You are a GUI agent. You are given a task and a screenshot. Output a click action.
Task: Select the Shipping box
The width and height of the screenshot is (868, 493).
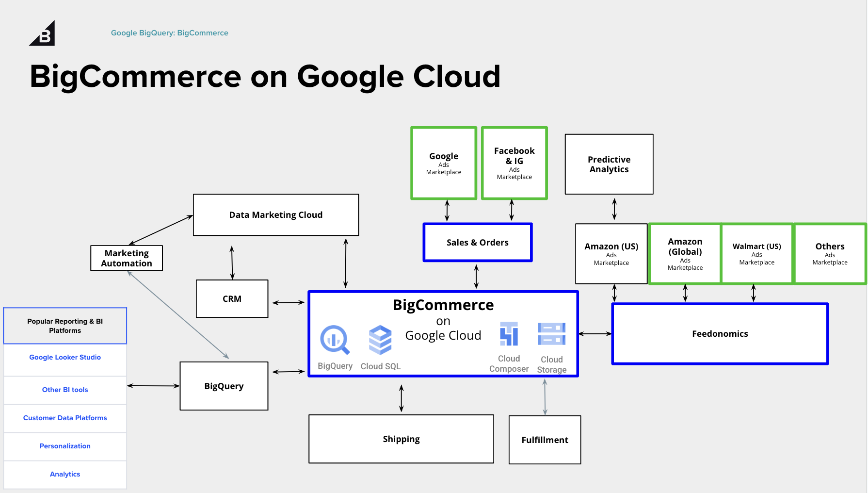402,439
